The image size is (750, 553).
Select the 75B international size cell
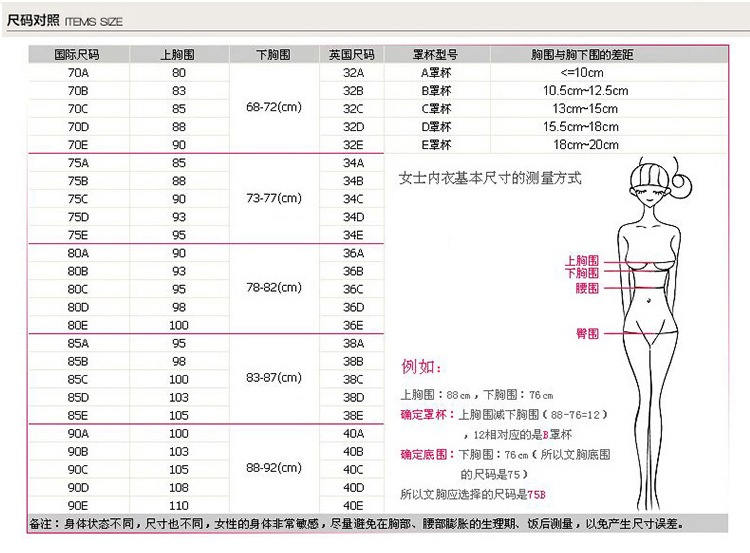[x=77, y=181]
